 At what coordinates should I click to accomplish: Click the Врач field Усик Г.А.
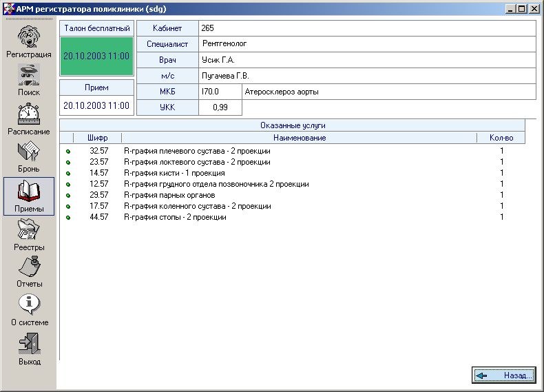[x=368, y=60]
